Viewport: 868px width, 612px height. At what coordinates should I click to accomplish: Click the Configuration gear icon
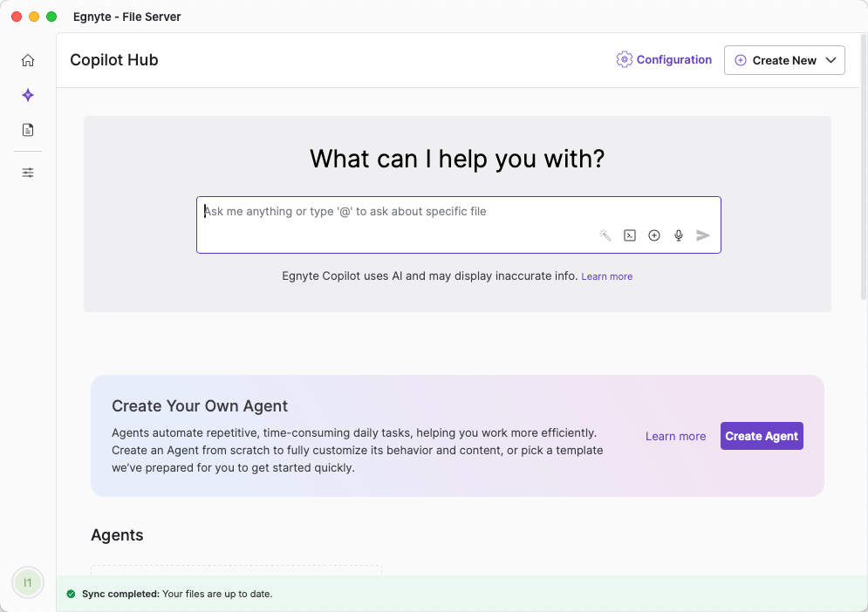pyautogui.click(x=624, y=59)
